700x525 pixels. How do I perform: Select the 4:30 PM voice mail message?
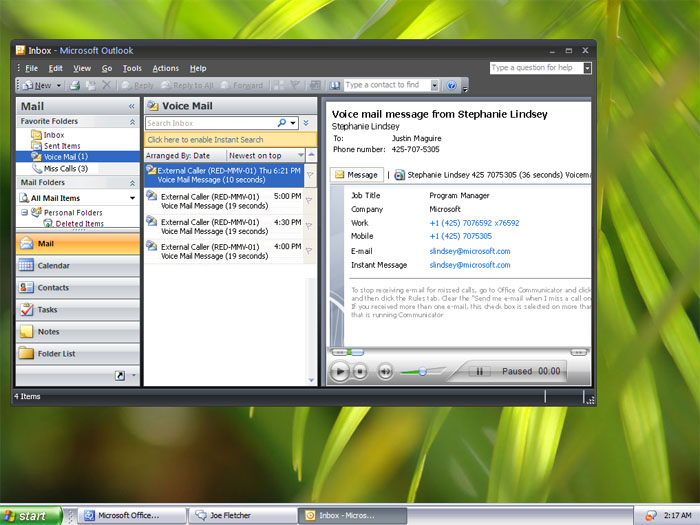[225, 226]
